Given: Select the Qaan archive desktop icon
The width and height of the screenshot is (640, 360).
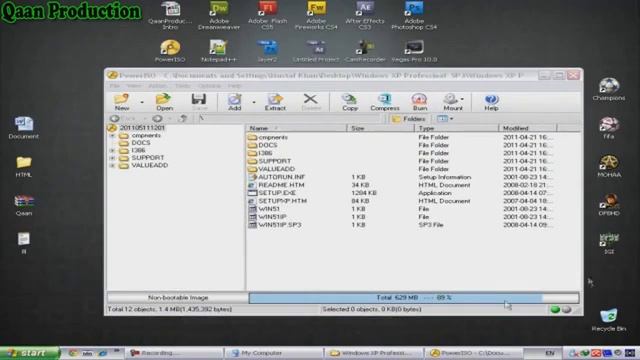Looking at the screenshot, I should pos(24,205).
